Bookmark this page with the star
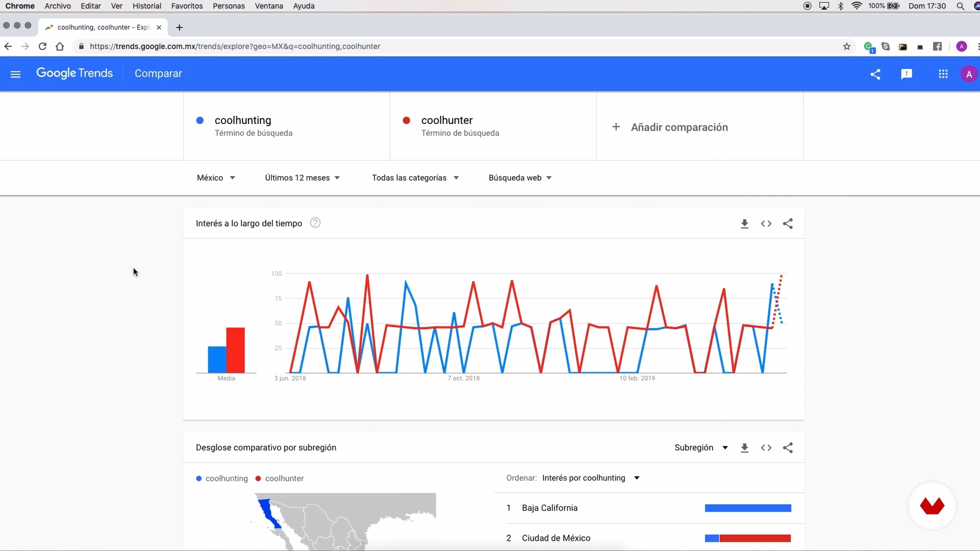Image resolution: width=980 pixels, height=551 pixels. (x=847, y=46)
